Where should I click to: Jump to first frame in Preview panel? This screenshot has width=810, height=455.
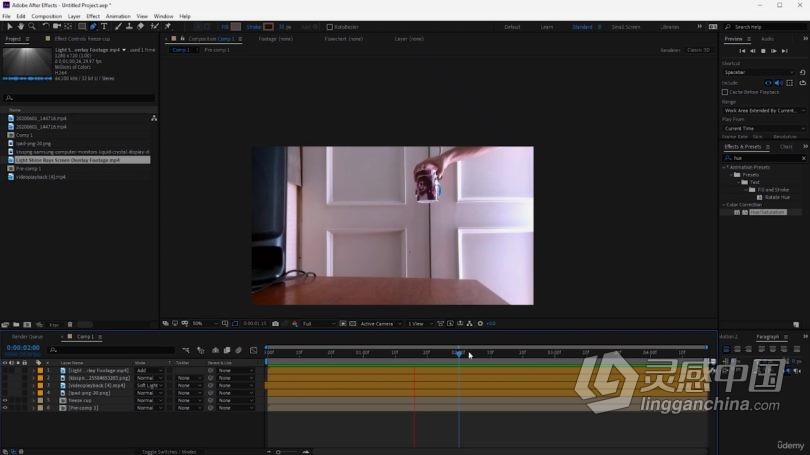click(742, 51)
